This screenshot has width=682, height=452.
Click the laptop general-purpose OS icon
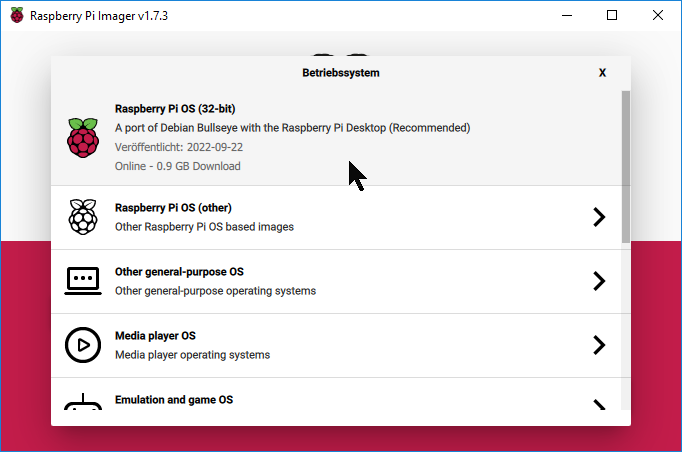click(x=83, y=281)
